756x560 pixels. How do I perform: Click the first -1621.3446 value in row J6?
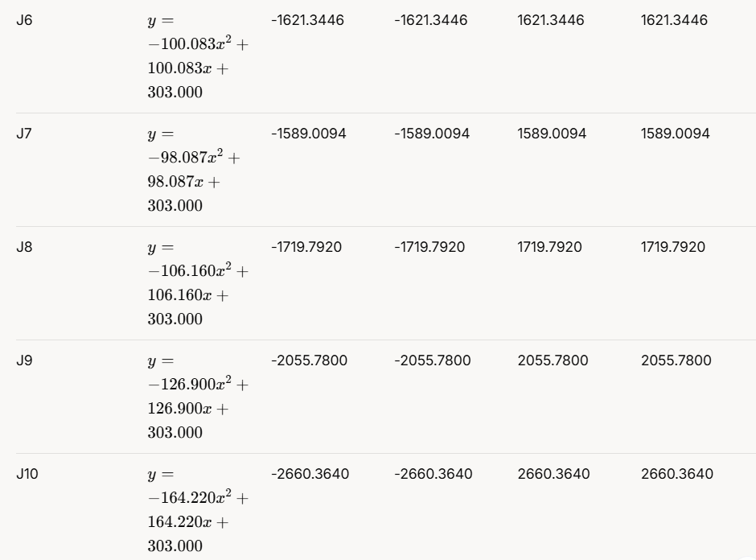coord(307,20)
